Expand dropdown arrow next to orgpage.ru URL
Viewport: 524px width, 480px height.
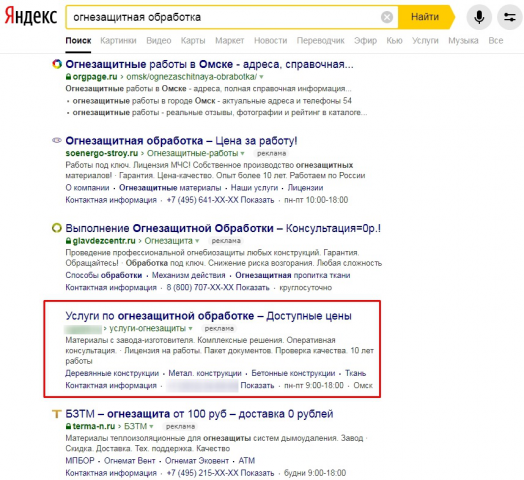(261, 77)
